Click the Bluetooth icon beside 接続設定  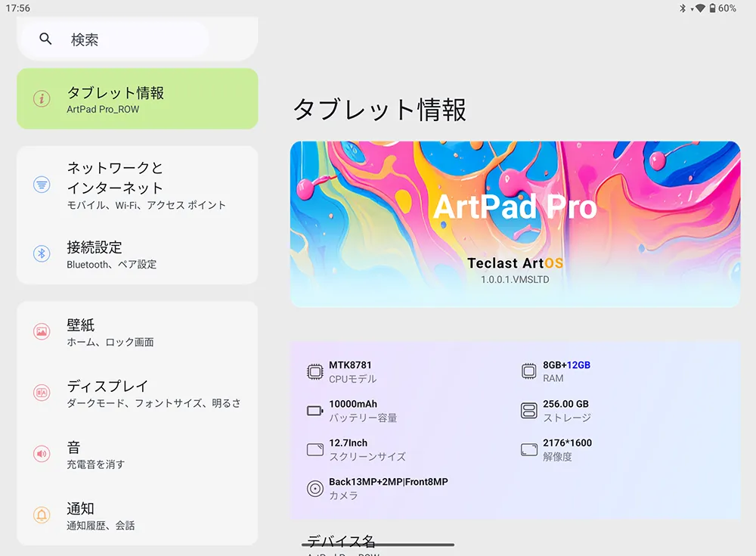tap(42, 253)
